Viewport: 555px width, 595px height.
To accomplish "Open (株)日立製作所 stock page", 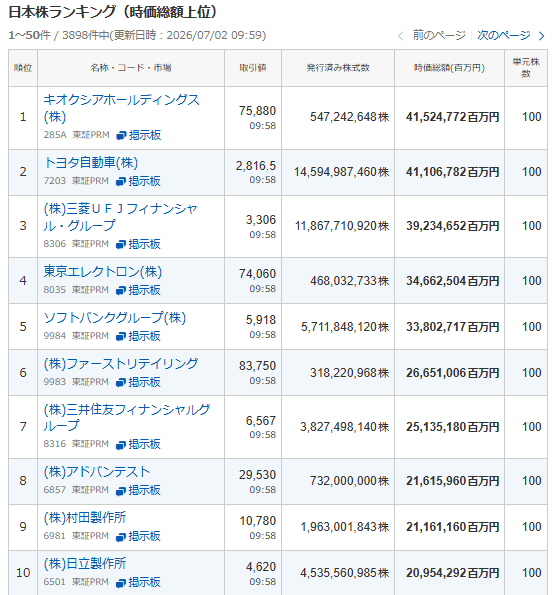I will point(85,564).
